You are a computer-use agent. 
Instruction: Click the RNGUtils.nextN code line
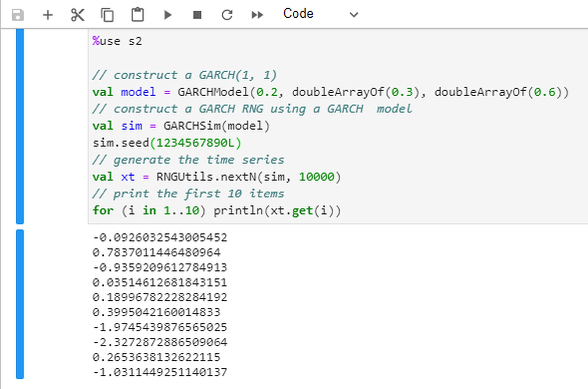[x=216, y=177]
